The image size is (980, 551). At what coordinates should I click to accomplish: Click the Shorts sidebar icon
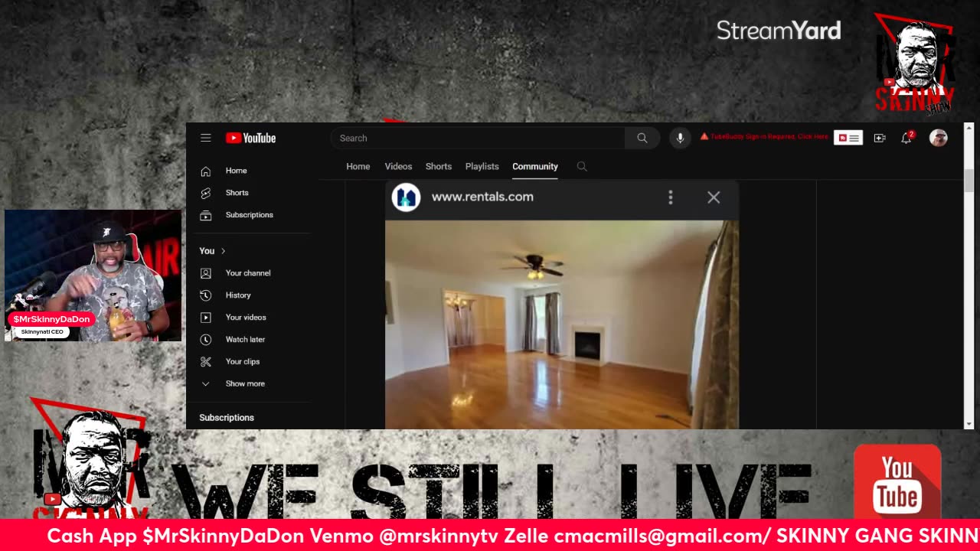pyautogui.click(x=205, y=193)
